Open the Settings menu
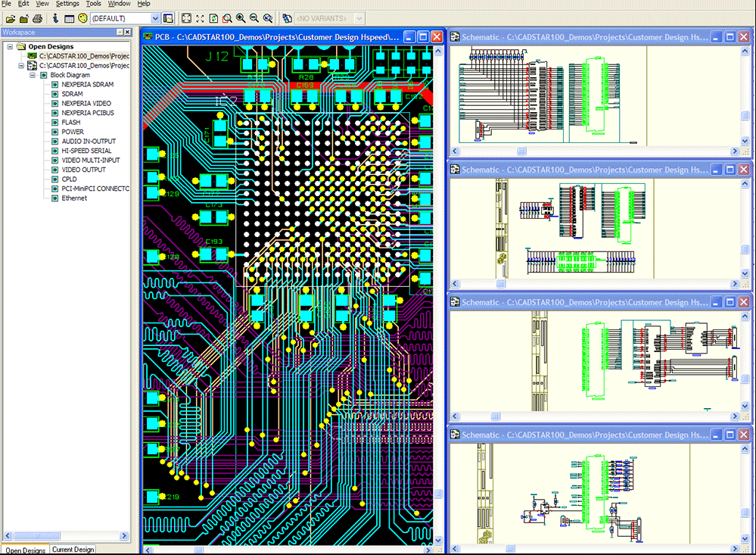 coord(67,4)
